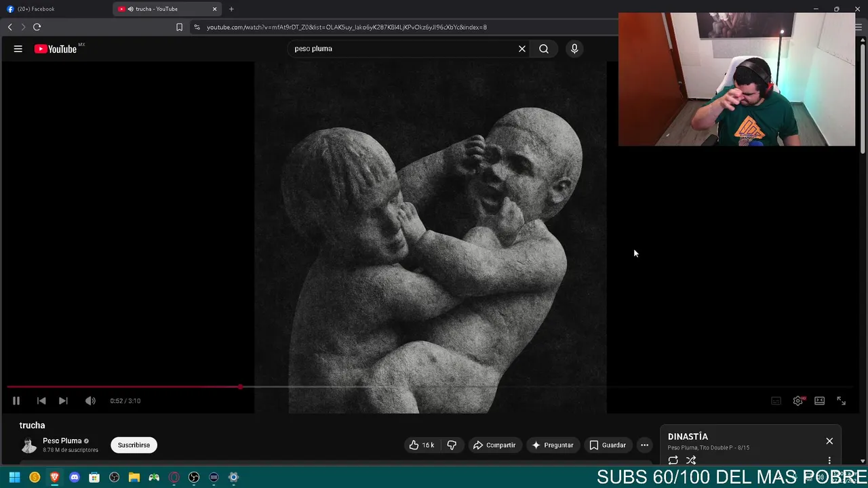Open player settings gear

click(798, 401)
